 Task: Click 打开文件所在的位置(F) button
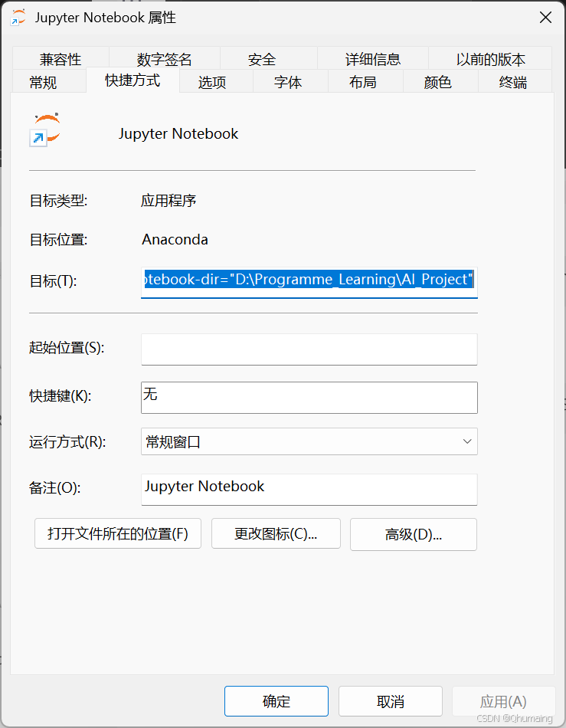[118, 533]
